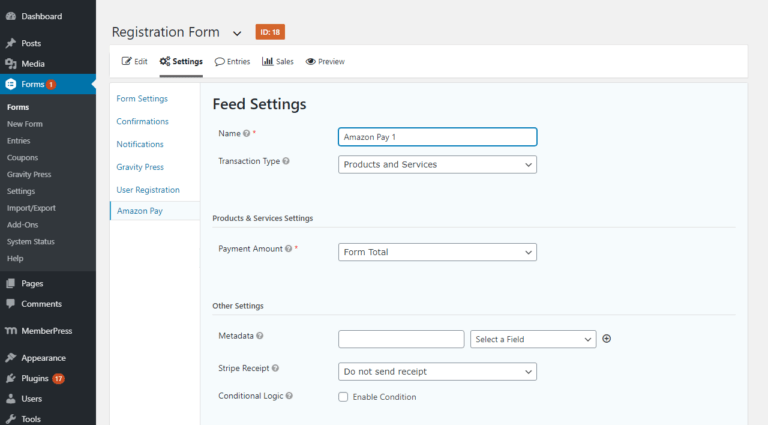Open the Gravity Press form settings link
Viewport: 768px width, 425px height.
(140, 167)
